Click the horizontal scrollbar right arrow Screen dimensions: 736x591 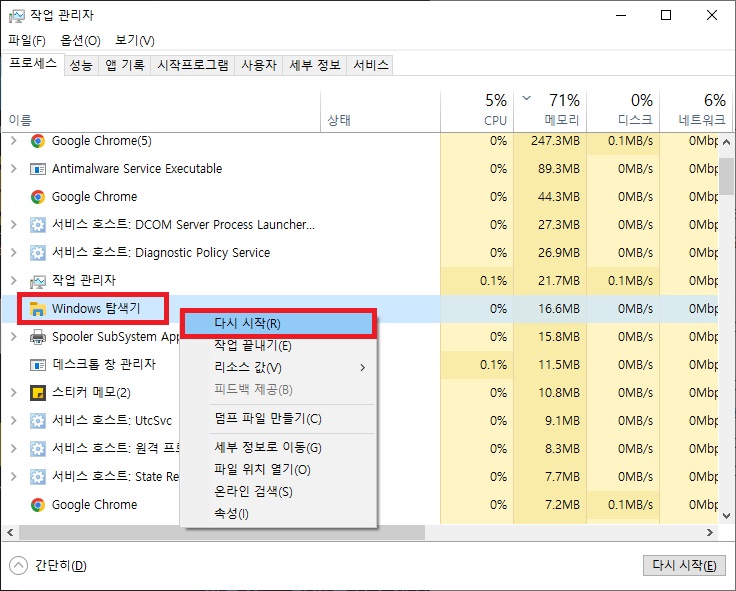[710, 532]
